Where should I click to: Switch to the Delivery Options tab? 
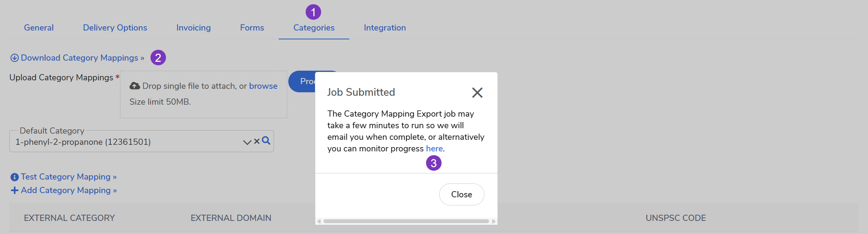(x=115, y=28)
